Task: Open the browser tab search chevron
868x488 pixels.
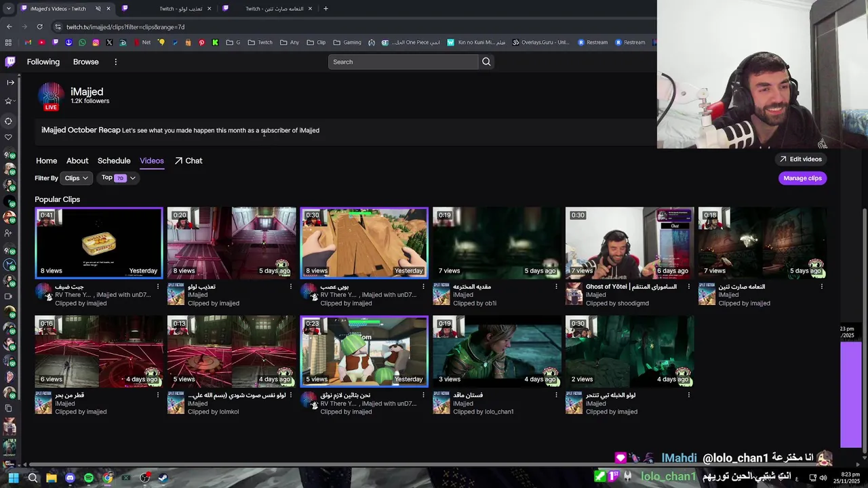Action: [x=8, y=9]
